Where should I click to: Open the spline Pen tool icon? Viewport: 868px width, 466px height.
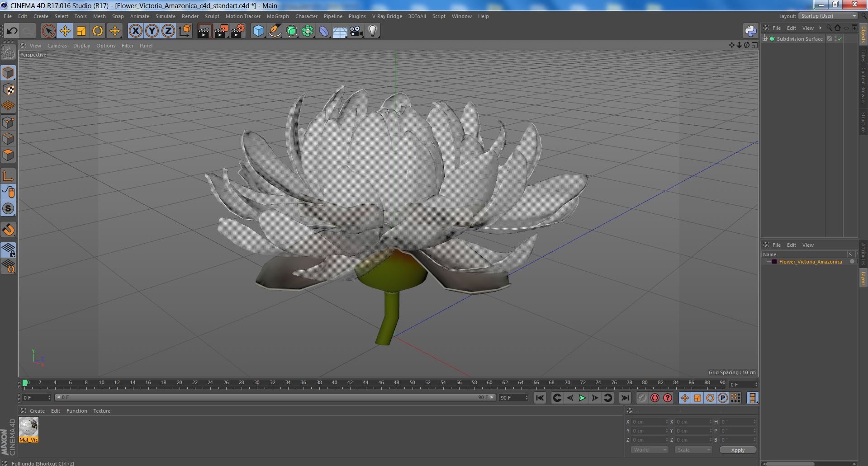pos(275,31)
